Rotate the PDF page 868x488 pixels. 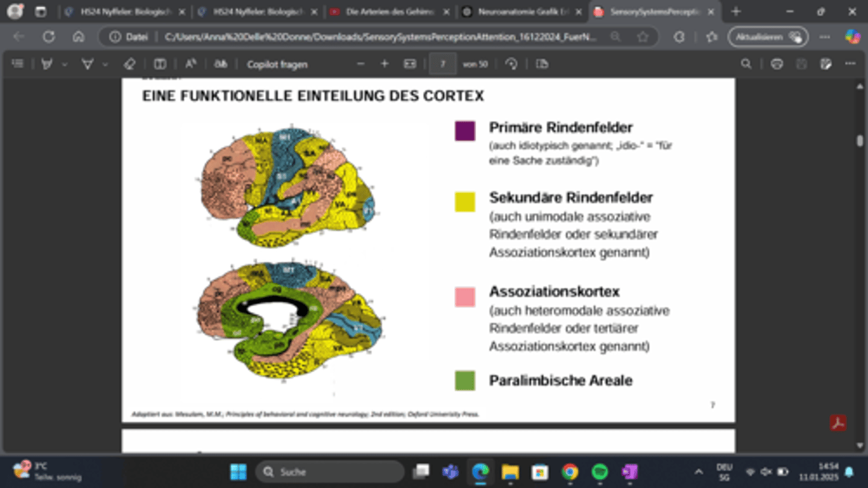[512, 64]
